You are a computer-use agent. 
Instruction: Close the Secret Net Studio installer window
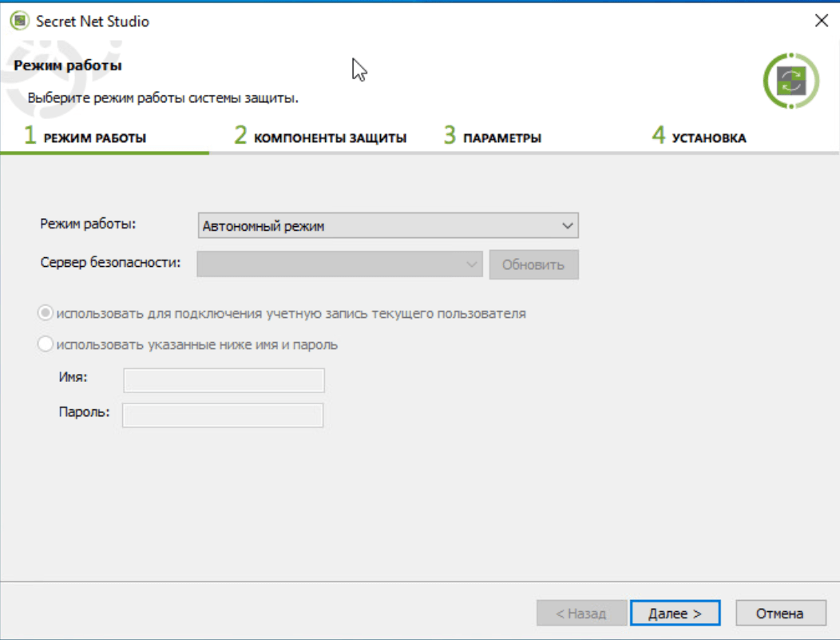coord(821,22)
